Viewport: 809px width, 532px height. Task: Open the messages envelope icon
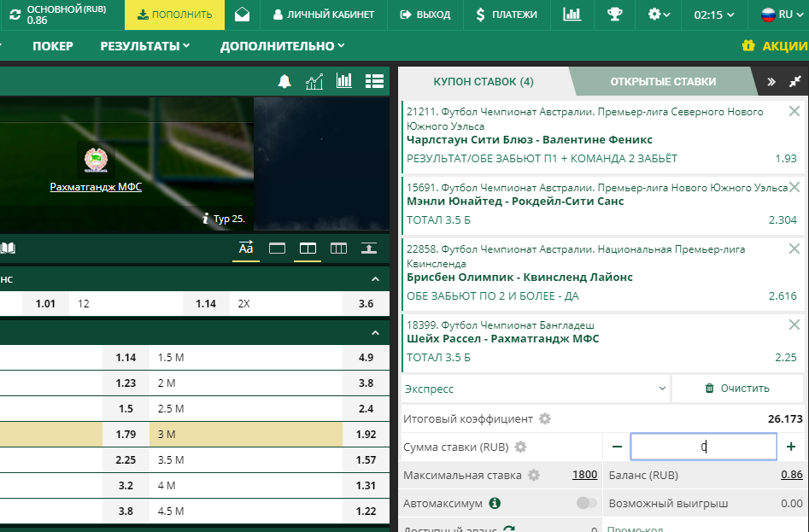pyautogui.click(x=242, y=15)
